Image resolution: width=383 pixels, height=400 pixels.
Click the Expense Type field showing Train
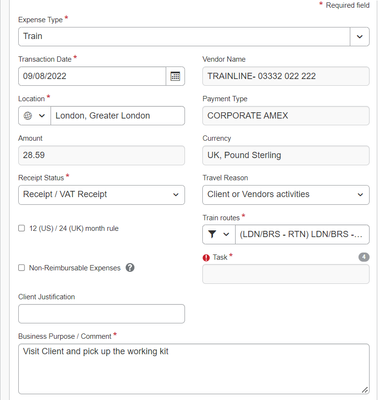[x=184, y=37]
